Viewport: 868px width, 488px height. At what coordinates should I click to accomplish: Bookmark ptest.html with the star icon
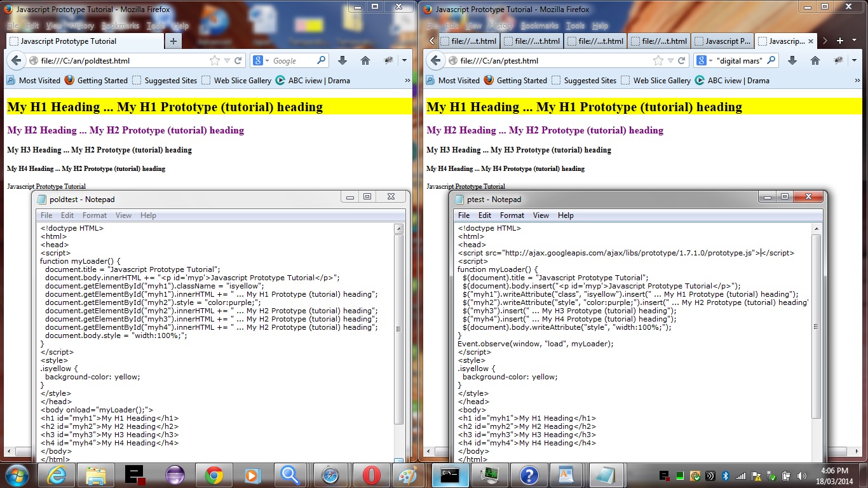[658, 61]
